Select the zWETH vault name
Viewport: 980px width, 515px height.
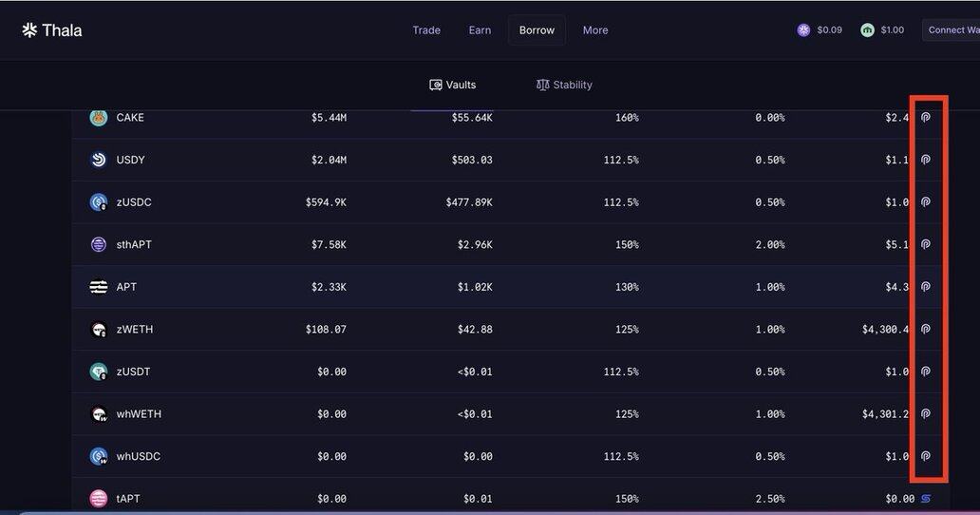point(135,330)
